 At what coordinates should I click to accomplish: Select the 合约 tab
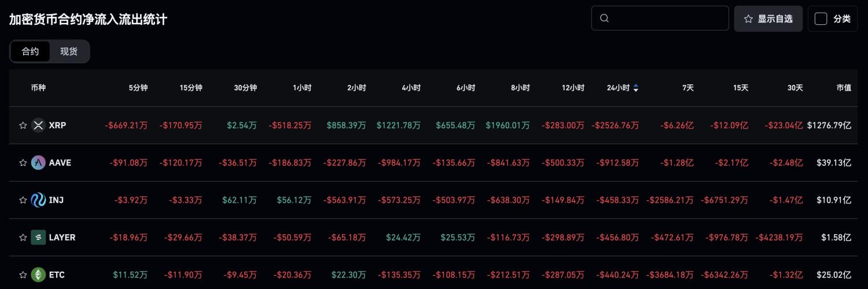[30, 51]
